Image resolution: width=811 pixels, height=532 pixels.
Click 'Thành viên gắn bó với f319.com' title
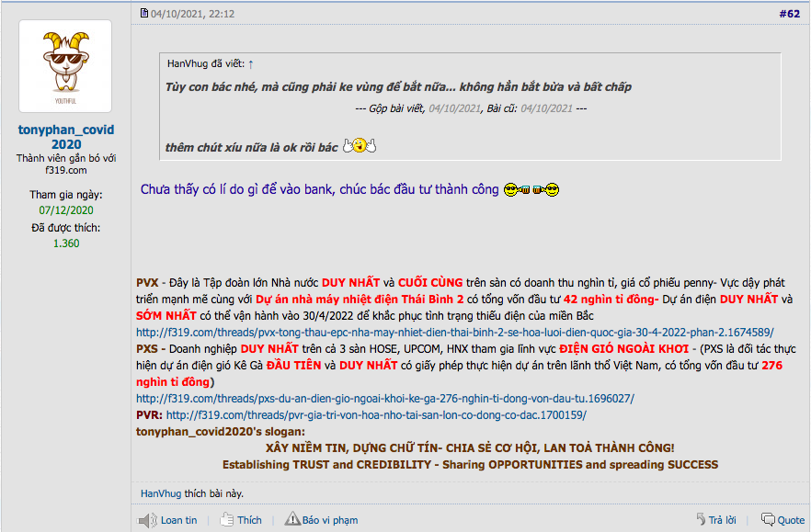click(66, 164)
